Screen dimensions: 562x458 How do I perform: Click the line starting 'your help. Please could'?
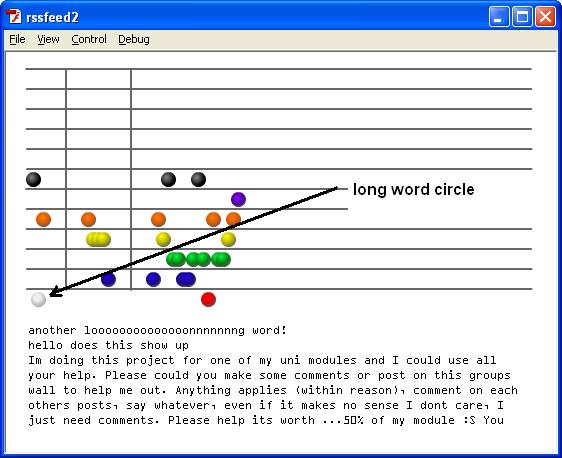pyautogui.click(x=270, y=375)
